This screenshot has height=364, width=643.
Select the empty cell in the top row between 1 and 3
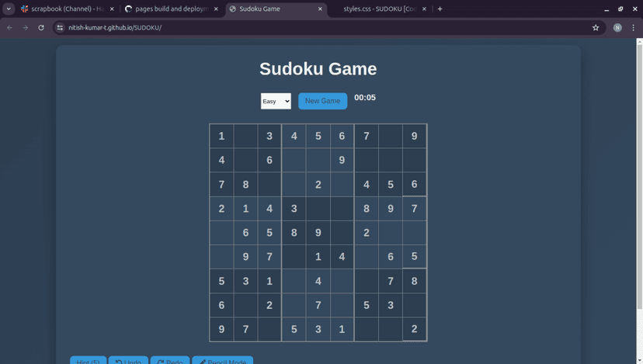pos(245,136)
